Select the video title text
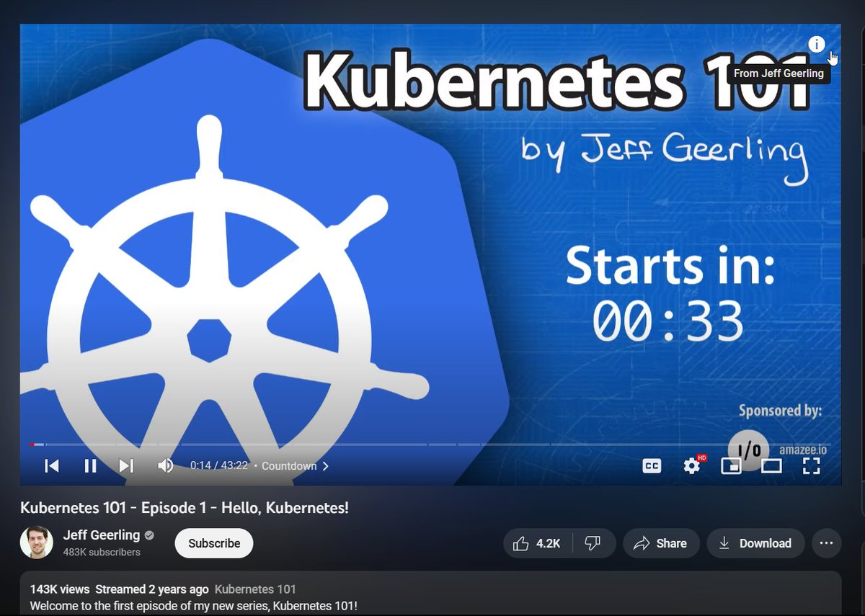Screen dimensions: 865x616 tap(185, 508)
